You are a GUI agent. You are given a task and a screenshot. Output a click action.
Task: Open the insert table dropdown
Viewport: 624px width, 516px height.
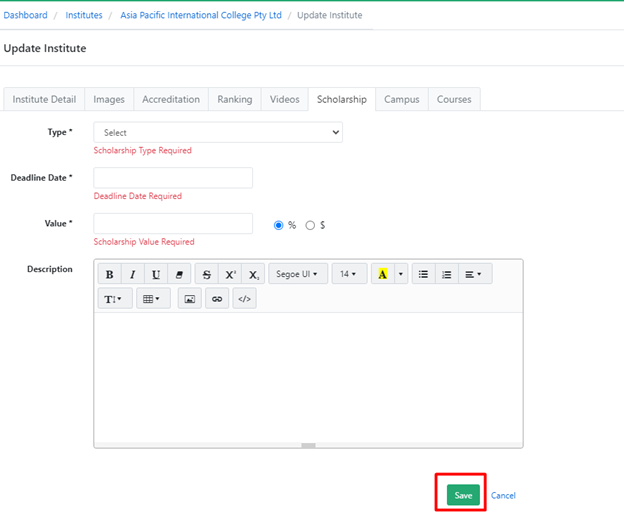pos(153,298)
